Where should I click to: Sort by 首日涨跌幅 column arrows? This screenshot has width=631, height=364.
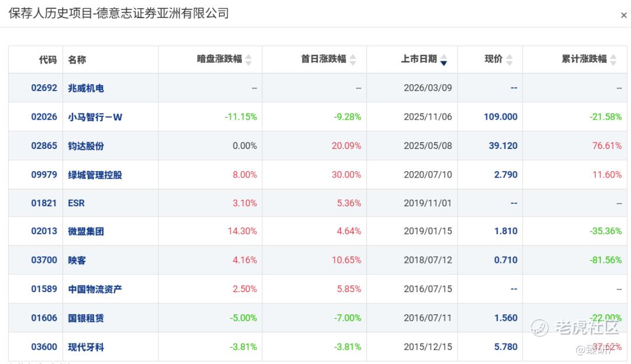click(x=353, y=60)
